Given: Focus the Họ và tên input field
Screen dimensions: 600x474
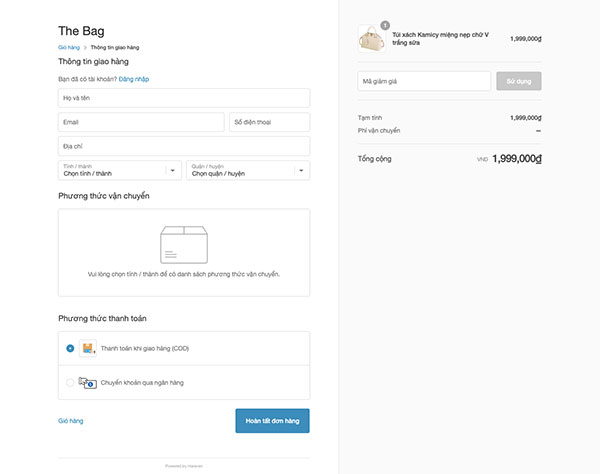Looking at the screenshot, I should tap(184, 98).
